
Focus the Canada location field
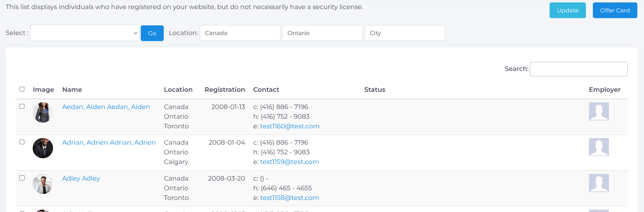pos(240,33)
